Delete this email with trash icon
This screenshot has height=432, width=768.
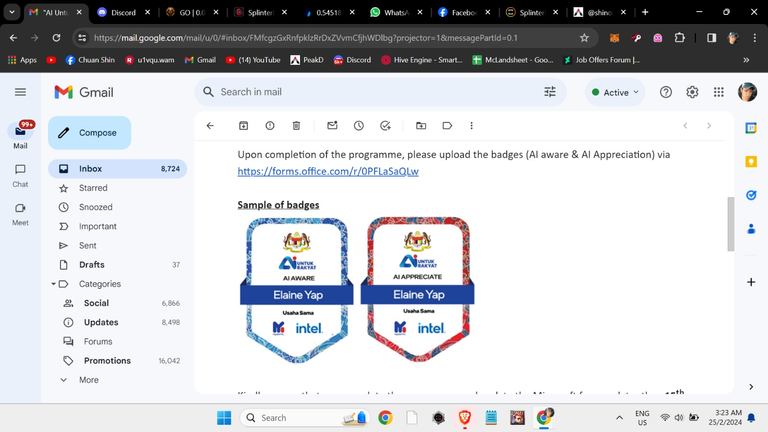(296, 126)
